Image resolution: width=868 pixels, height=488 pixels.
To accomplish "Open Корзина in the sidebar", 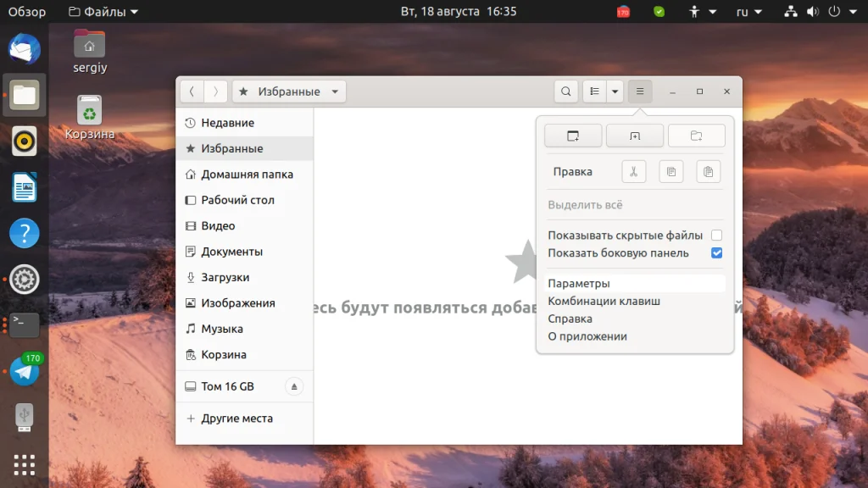I will point(244,354).
